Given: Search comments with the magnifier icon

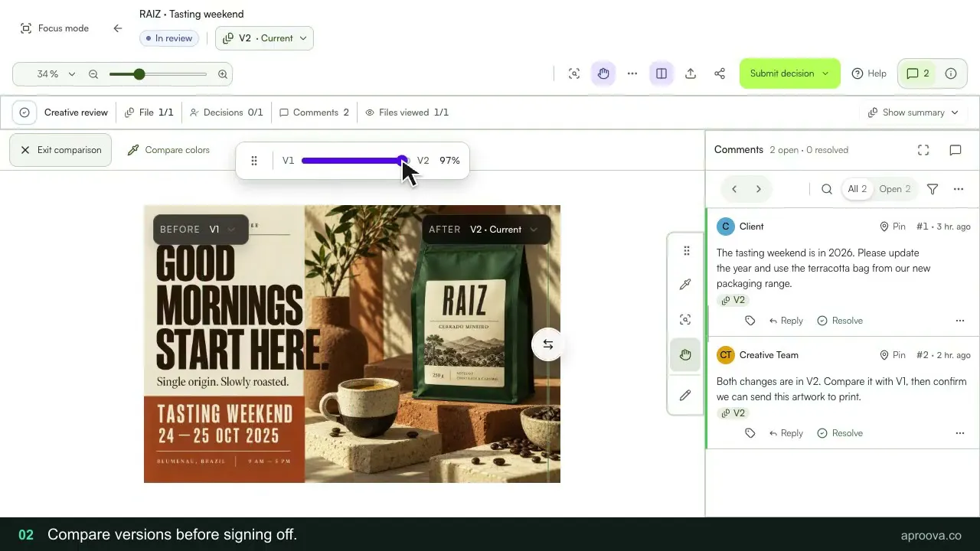Looking at the screenshot, I should 827,189.
